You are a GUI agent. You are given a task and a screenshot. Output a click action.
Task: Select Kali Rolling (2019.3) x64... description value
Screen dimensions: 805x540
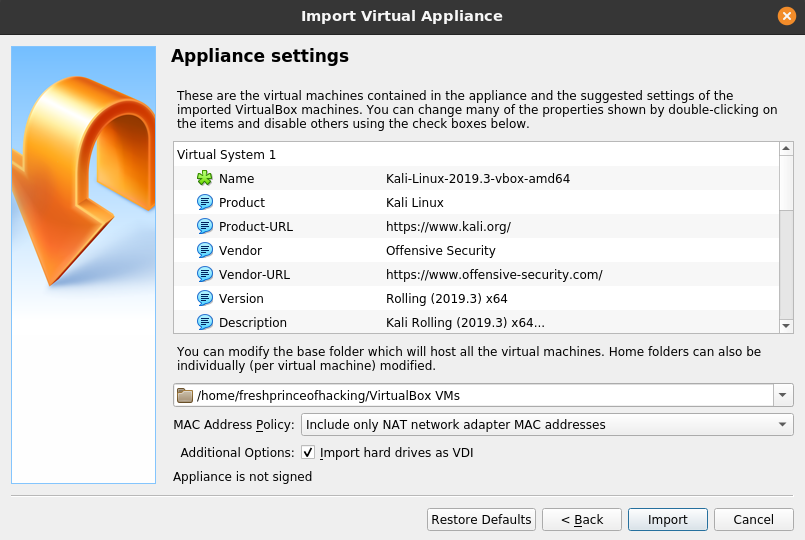point(465,323)
